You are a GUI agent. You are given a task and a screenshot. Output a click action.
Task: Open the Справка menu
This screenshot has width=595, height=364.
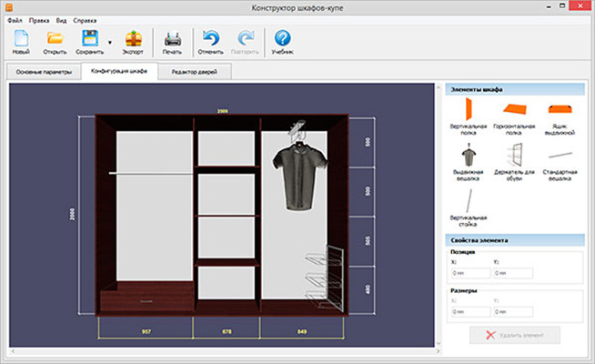[84, 19]
